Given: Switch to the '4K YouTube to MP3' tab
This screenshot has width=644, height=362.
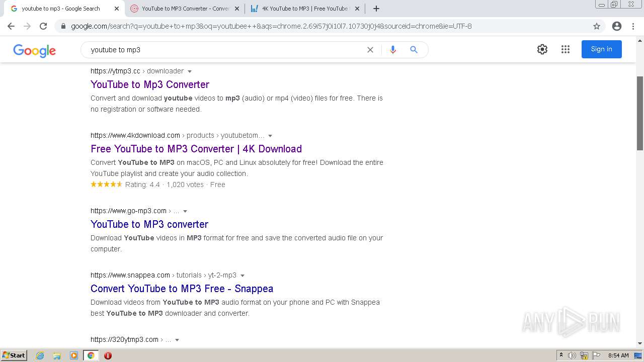Looking at the screenshot, I should coord(304,9).
